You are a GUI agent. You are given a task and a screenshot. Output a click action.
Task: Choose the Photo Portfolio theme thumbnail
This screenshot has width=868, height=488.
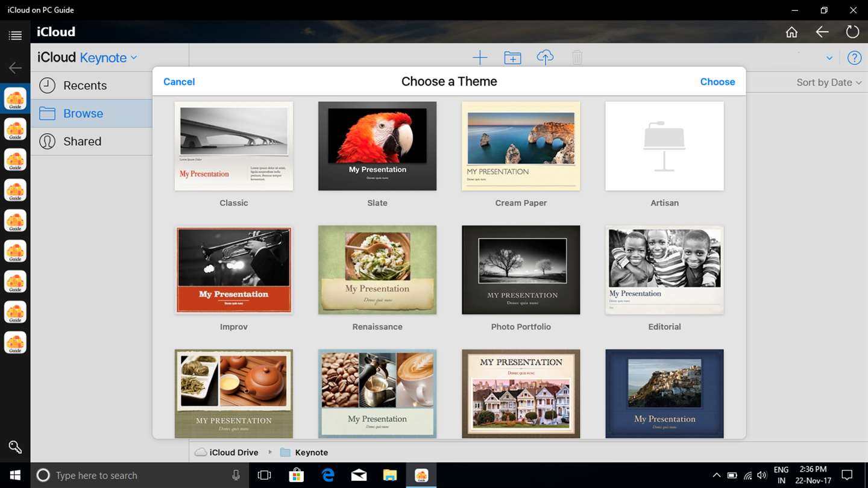(x=521, y=270)
